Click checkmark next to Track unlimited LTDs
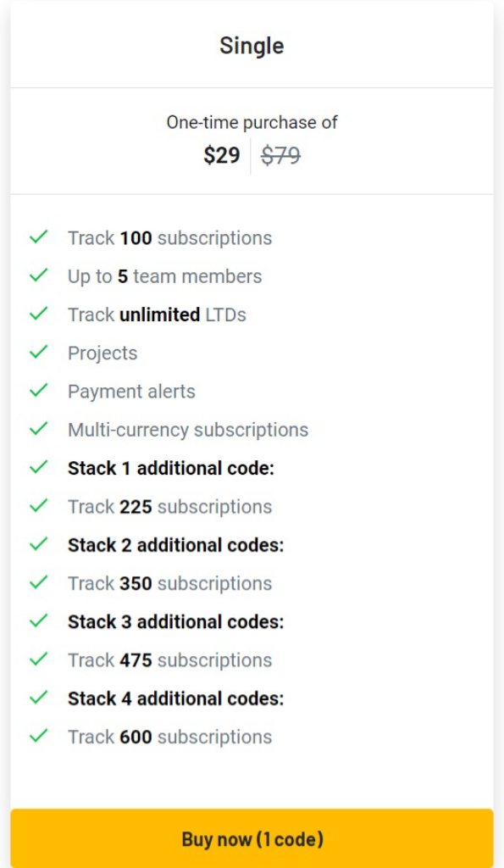Viewport: 504px width, 868px height. pos(39,314)
